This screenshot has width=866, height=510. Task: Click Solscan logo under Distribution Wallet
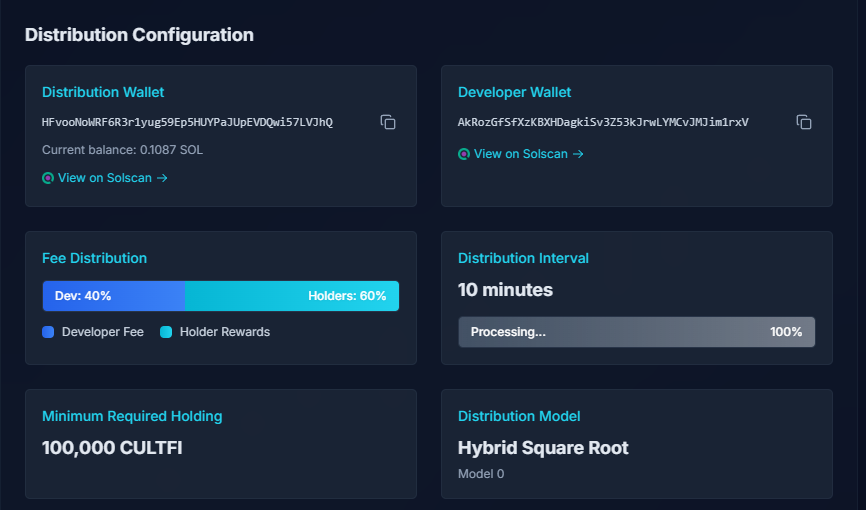(x=48, y=178)
